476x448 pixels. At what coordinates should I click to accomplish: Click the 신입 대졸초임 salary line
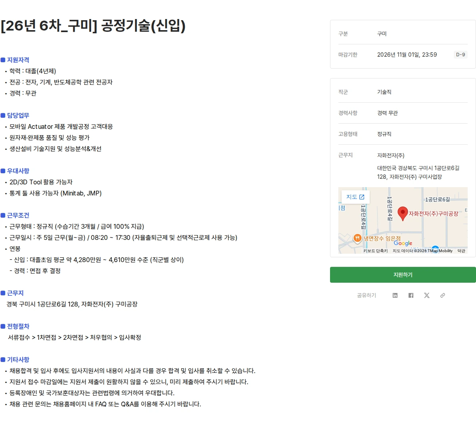pos(96,260)
